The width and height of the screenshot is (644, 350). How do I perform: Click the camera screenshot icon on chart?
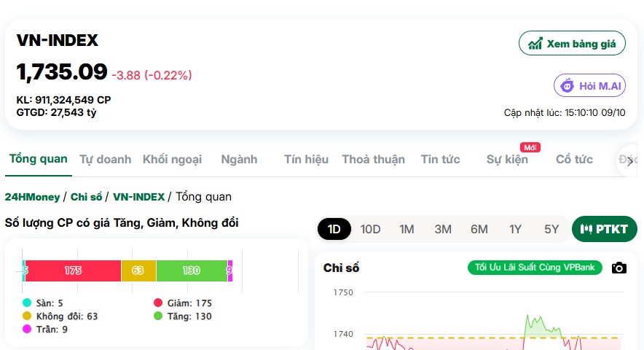coord(619,268)
